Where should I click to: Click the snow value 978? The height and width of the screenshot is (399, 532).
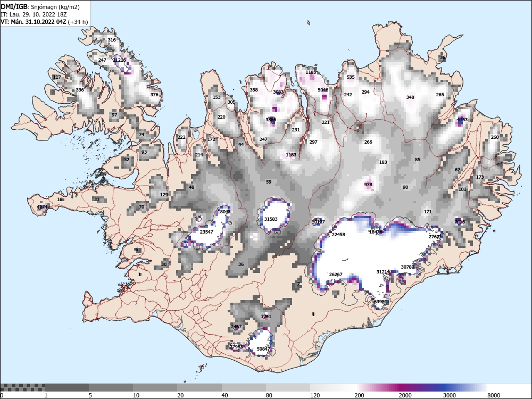click(368, 185)
